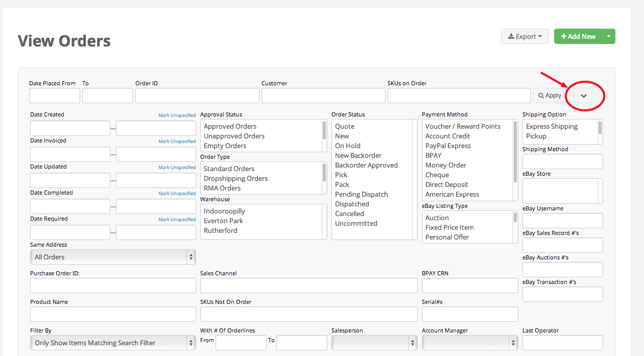Focus the Purchase Order ID field
Image resolution: width=644 pixels, height=356 pixels.
click(x=113, y=286)
